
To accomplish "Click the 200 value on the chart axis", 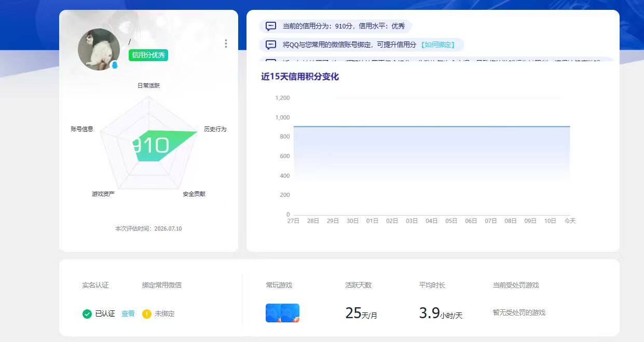I will [285, 195].
